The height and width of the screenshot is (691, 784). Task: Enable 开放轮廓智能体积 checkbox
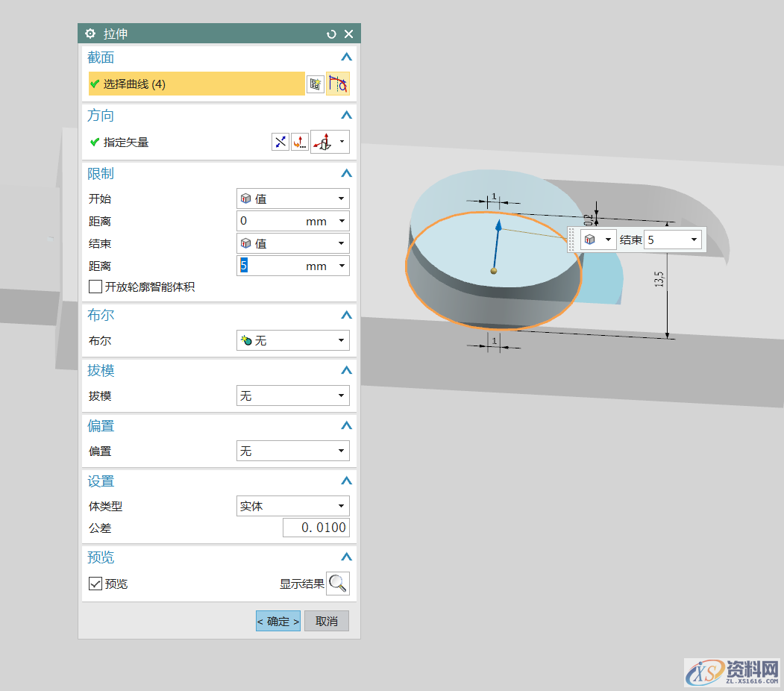point(95,287)
